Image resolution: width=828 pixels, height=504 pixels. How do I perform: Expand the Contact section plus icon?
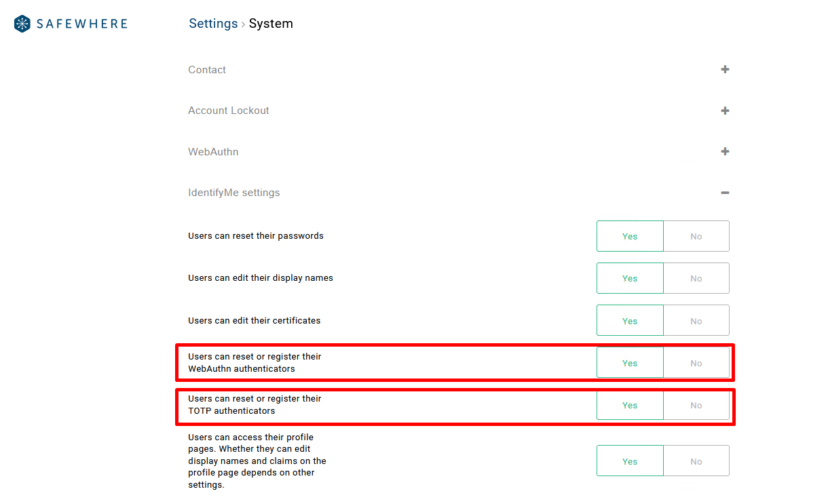point(725,69)
